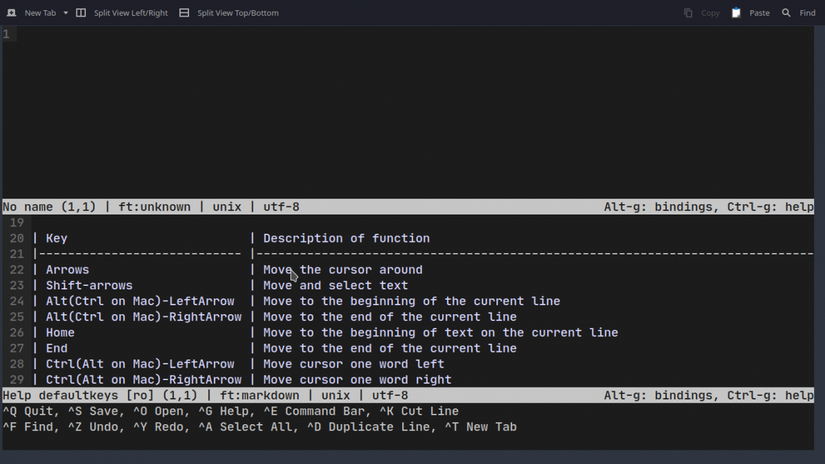Viewport: 825px width, 464px height.
Task: Click 'Alt(Ctrl on Mac)-LeftArrow' cell
Action: coord(140,301)
